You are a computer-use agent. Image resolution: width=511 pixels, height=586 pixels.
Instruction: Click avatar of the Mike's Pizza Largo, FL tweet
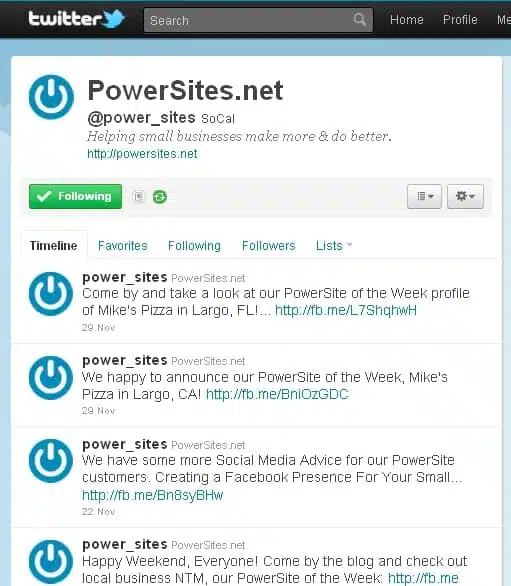[x=51, y=294]
